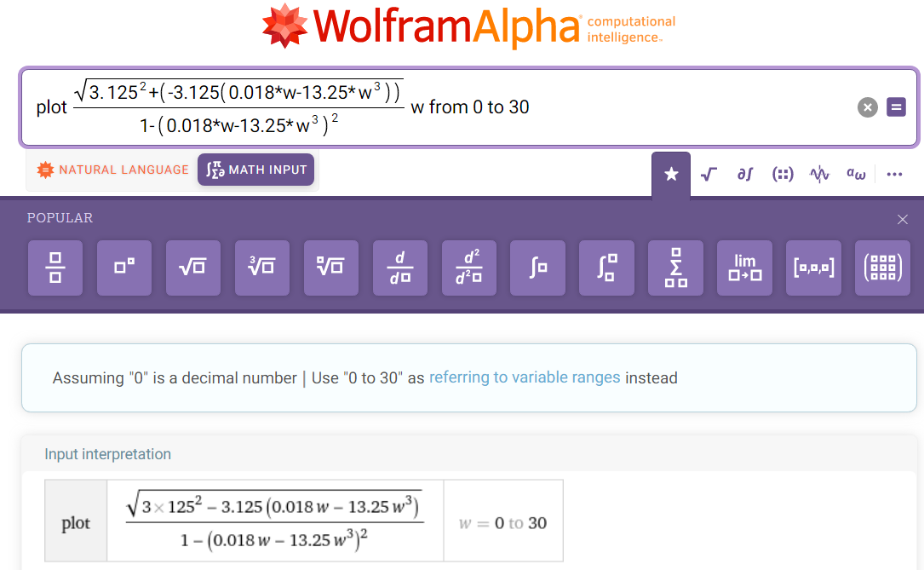The width and height of the screenshot is (924, 570).
Task: Open the calculus symbols tab
Action: 745,175
